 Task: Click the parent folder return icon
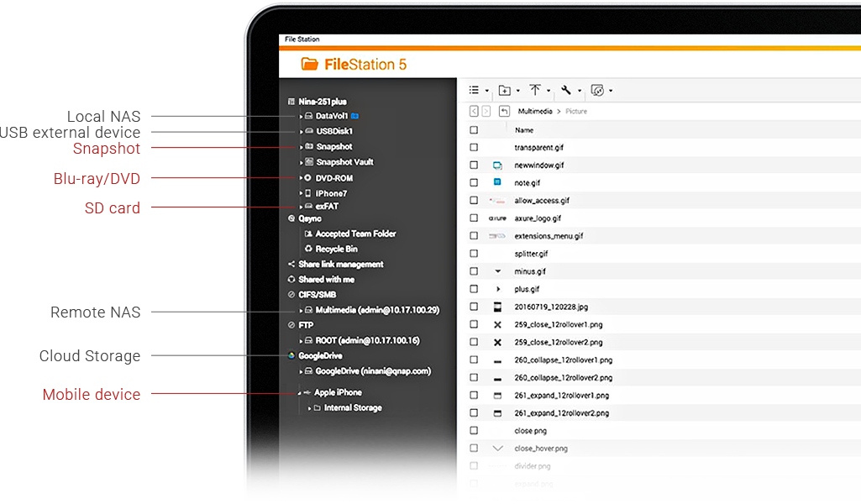pyautogui.click(x=504, y=111)
